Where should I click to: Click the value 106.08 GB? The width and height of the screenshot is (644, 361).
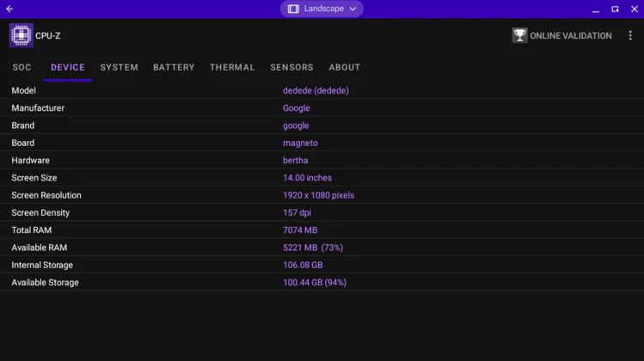(x=303, y=266)
